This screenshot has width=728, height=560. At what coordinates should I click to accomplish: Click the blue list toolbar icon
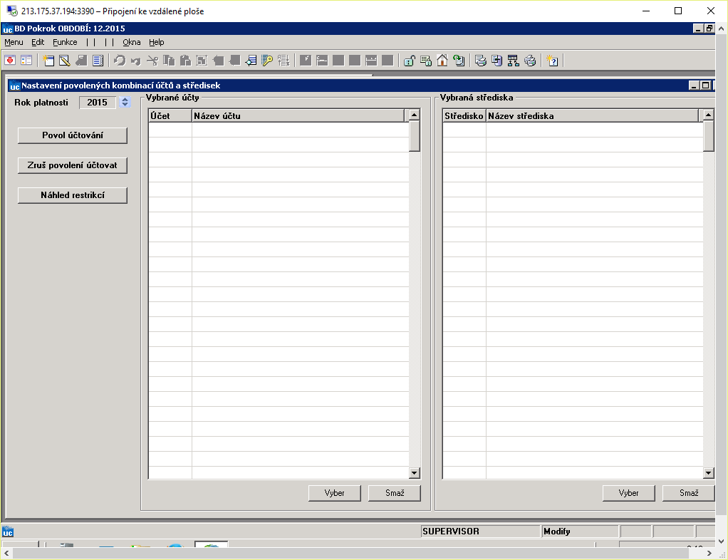click(98, 61)
